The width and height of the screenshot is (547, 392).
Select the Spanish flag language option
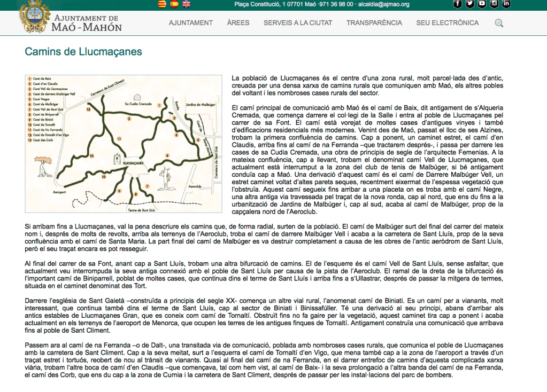point(174,4)
